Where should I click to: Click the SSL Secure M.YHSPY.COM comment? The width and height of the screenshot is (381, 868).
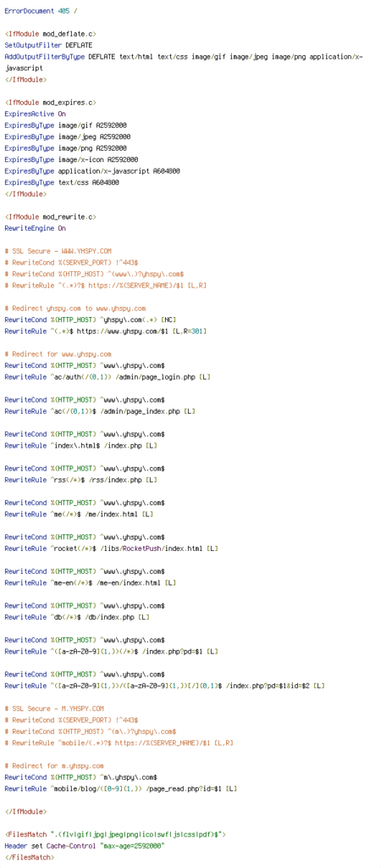(54, 709)
